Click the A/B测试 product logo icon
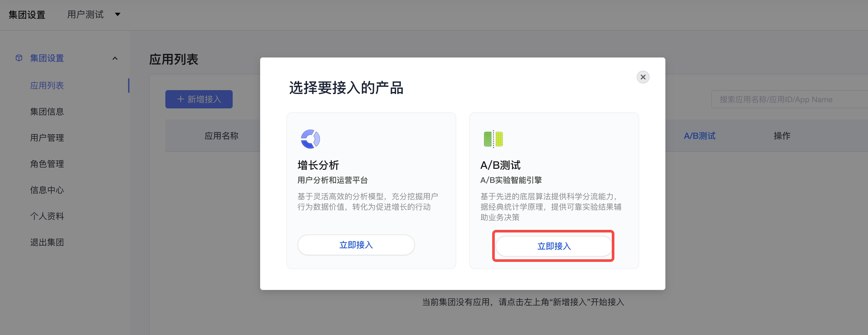Viewport: 868px width, 335px height. coord(493,139)
